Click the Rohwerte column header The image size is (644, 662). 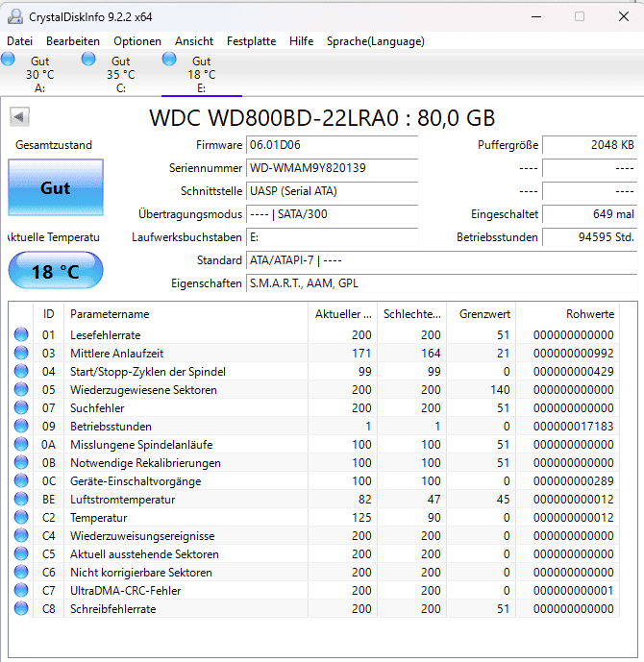tap(567, 314)
